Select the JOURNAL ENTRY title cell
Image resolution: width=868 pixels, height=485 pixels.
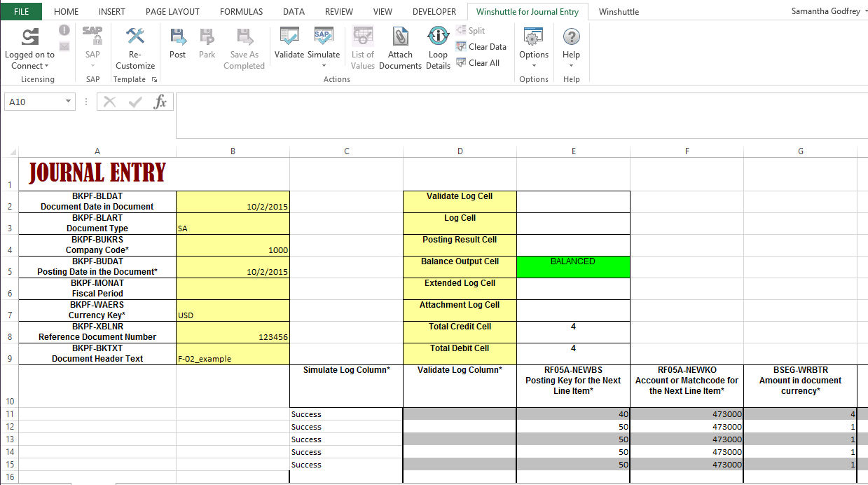pos(97,174)
